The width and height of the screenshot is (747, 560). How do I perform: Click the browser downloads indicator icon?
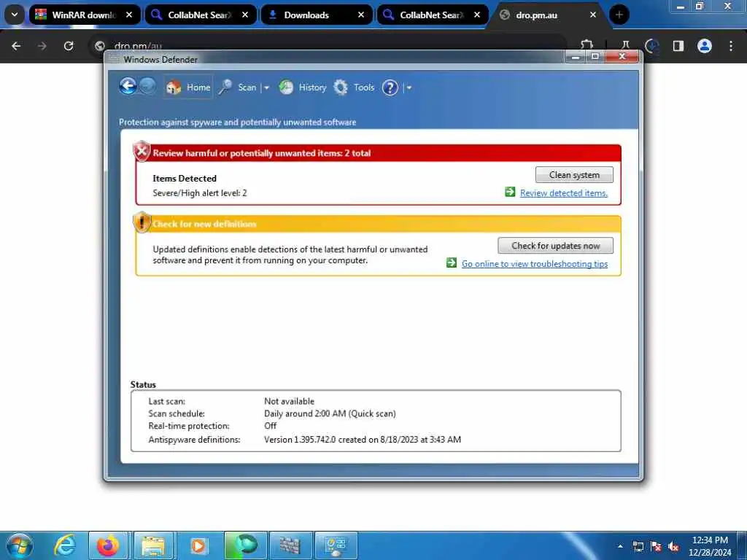651,46
